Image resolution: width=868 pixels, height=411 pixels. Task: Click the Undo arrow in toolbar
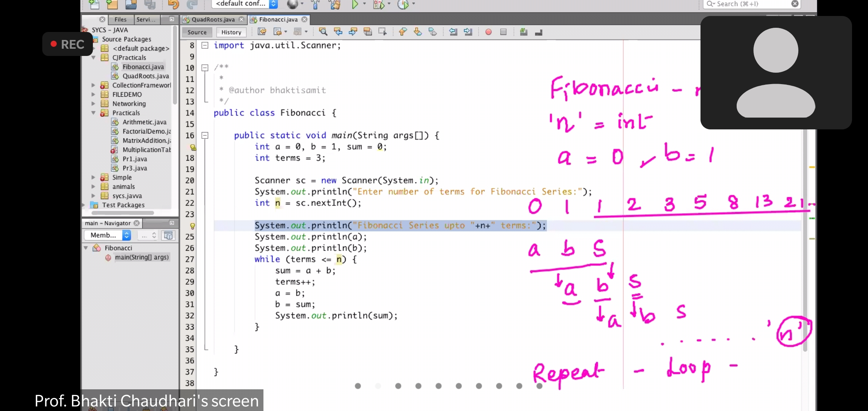click(x=173, y=4)
